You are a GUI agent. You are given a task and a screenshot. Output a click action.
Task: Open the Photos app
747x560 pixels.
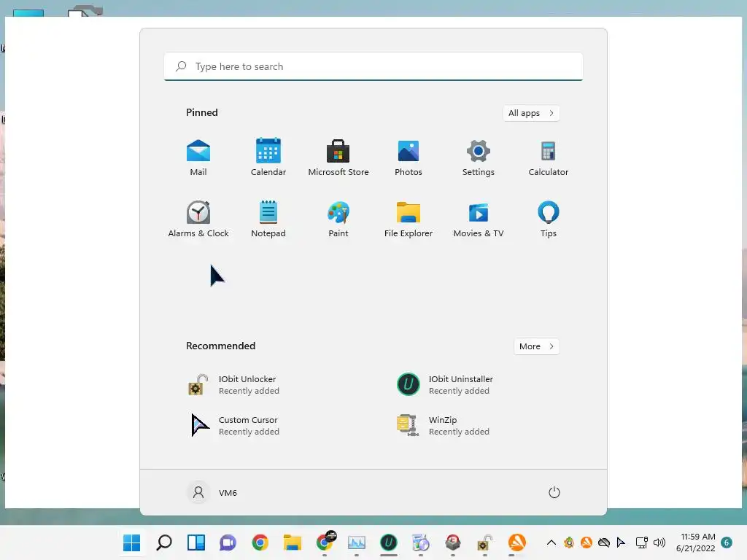pos(409,158)
